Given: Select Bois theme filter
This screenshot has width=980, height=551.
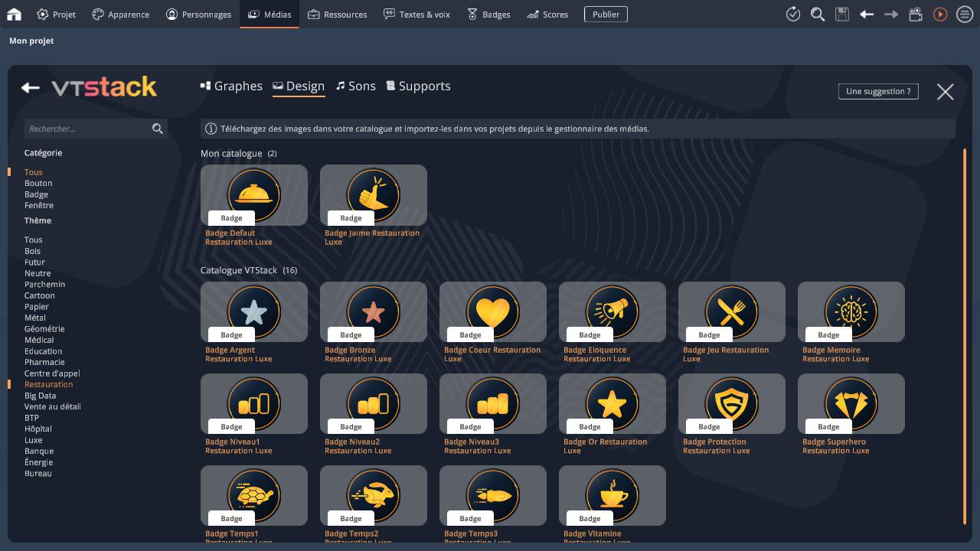Looking at the screenshot, I should click(32, 251).
